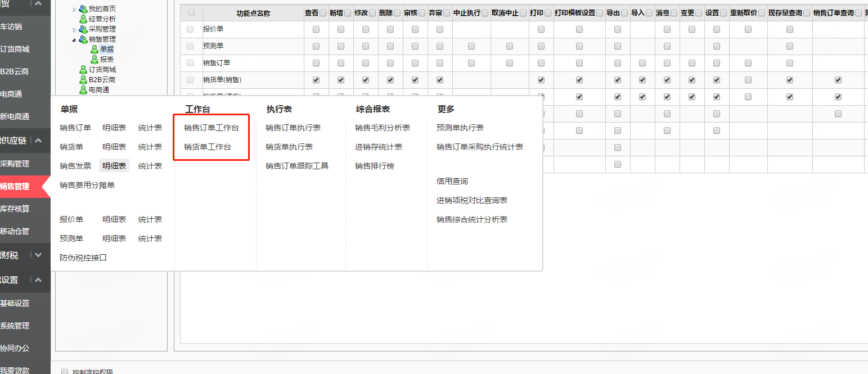Collapse the 供应链 sidebar section chevron
Image resolution: width=868 pixels, height=374 pixels.
pos(38,141)
